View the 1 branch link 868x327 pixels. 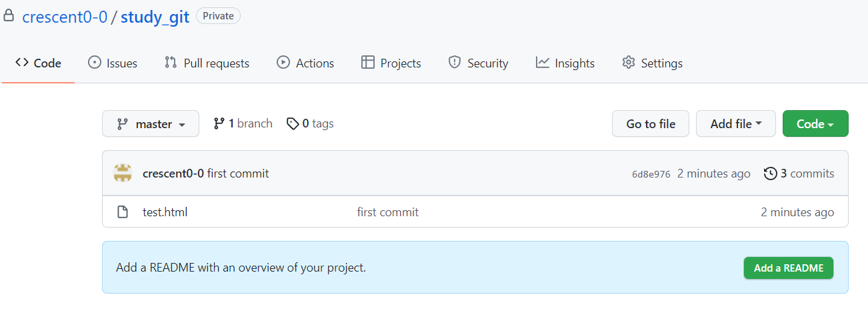coord(243,123)
